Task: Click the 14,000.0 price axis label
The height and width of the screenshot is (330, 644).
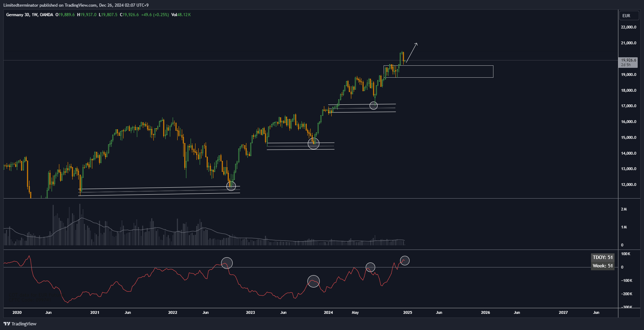Action: 629,153
